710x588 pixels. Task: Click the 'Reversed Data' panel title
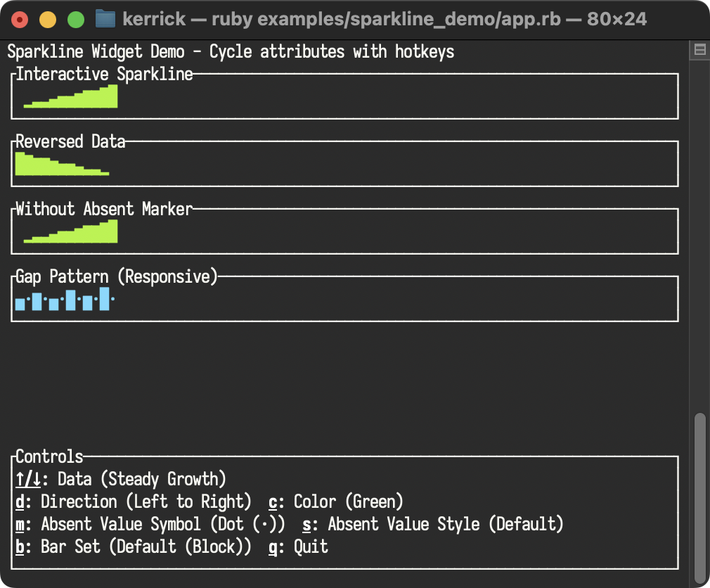pyautogui.click(x=70, y=142)
